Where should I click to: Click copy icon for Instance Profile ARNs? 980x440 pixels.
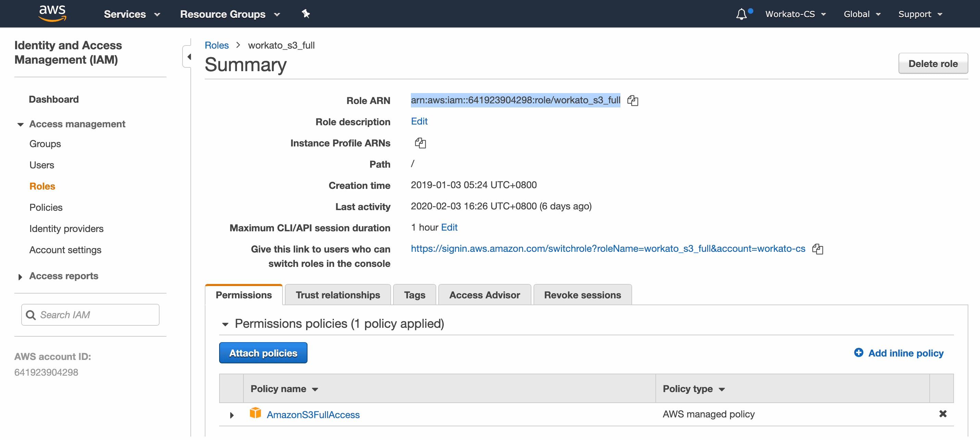(420, 143)
